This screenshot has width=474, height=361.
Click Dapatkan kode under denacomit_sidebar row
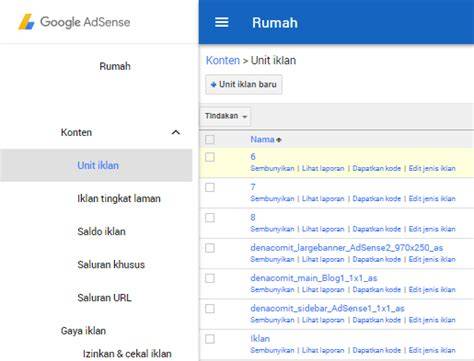click(x=377, y=320)
